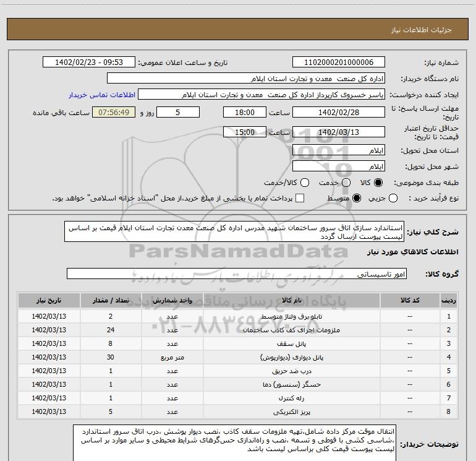Click the متر مربع unit cell
Screen dimensions: 476x461
(172, 358)
